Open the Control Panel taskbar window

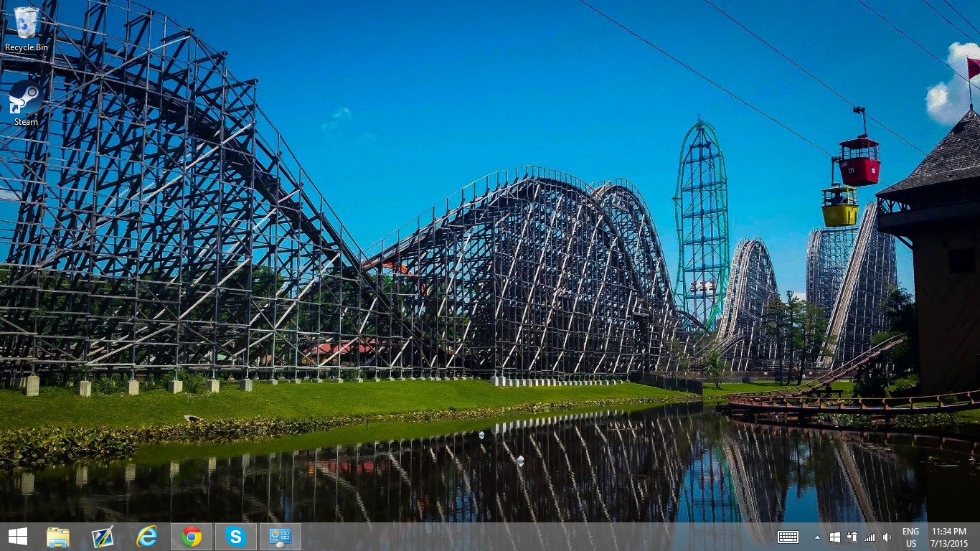click(x=281, y=537)
